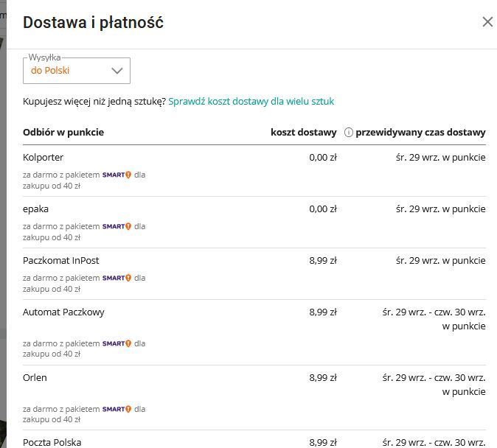Select the Kolporter pickup option
The image size is (497, 448).
44,158
